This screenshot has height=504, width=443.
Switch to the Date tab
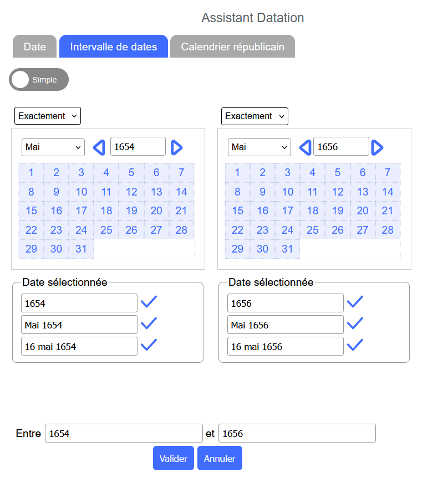point(35,47)
